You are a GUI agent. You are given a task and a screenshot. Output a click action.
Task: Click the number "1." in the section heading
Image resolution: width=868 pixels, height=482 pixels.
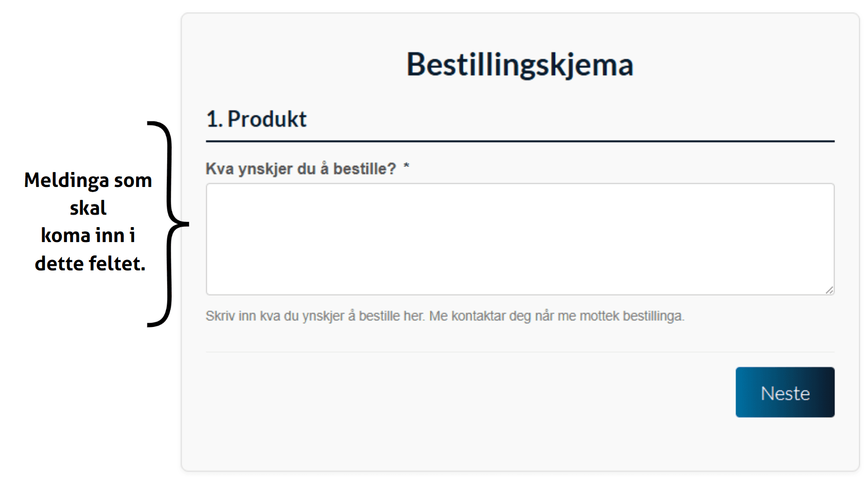[214, 119]
